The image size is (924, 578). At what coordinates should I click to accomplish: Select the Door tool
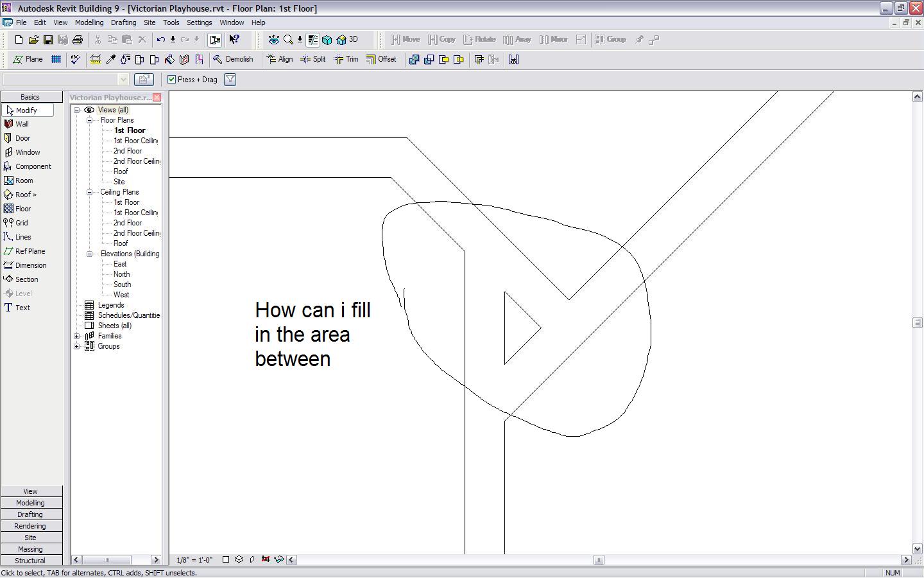22,138
